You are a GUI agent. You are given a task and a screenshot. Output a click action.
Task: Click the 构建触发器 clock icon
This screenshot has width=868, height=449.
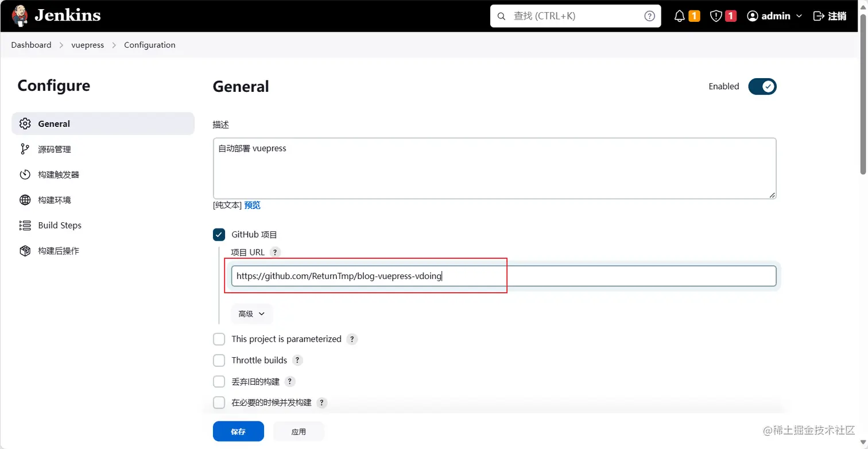25,175
